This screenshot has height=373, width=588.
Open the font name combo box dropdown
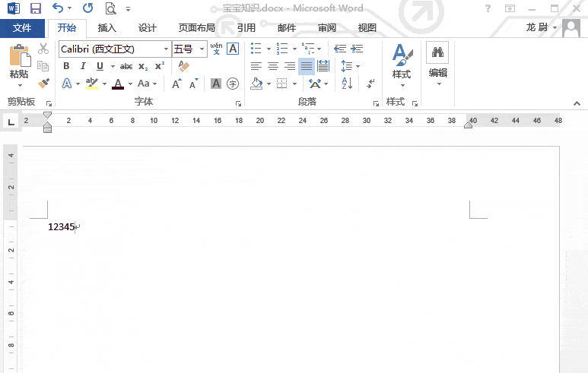(x=166, y=49)
